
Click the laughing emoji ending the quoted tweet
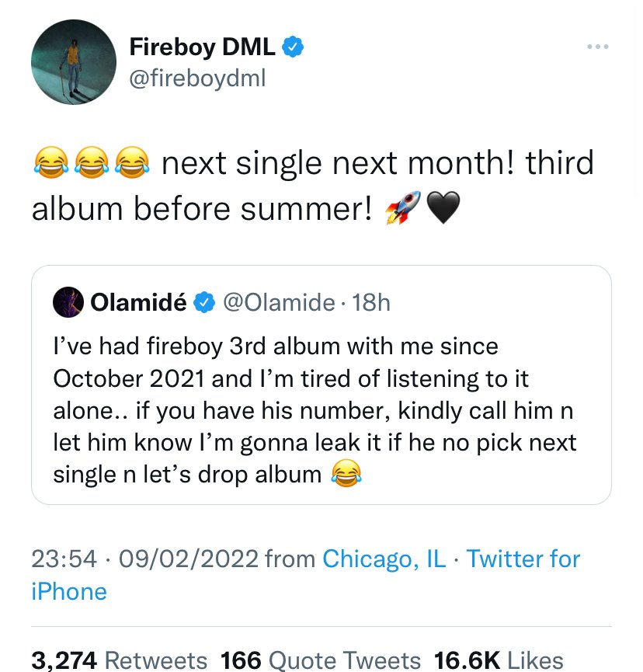pyautogui.click(x=347, y=472)
